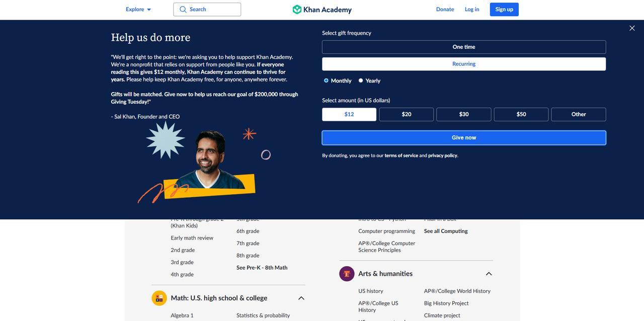Open the 4th grade math link
644x321 pixels.
click(x=182, y=275)
